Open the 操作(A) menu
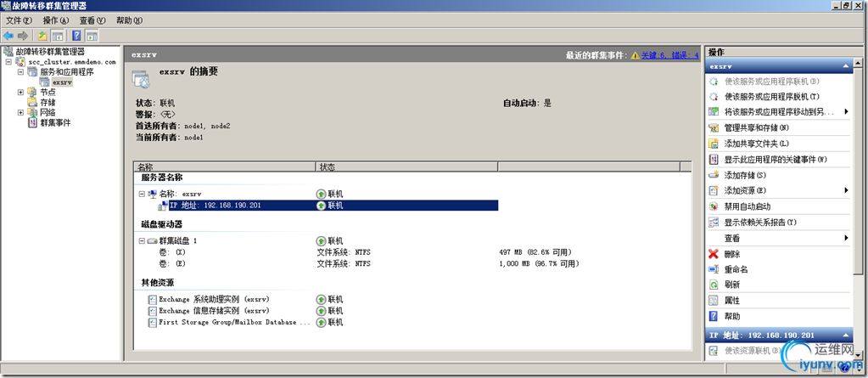This screenshot has height=378, width=868. click(x=55, y=20)
